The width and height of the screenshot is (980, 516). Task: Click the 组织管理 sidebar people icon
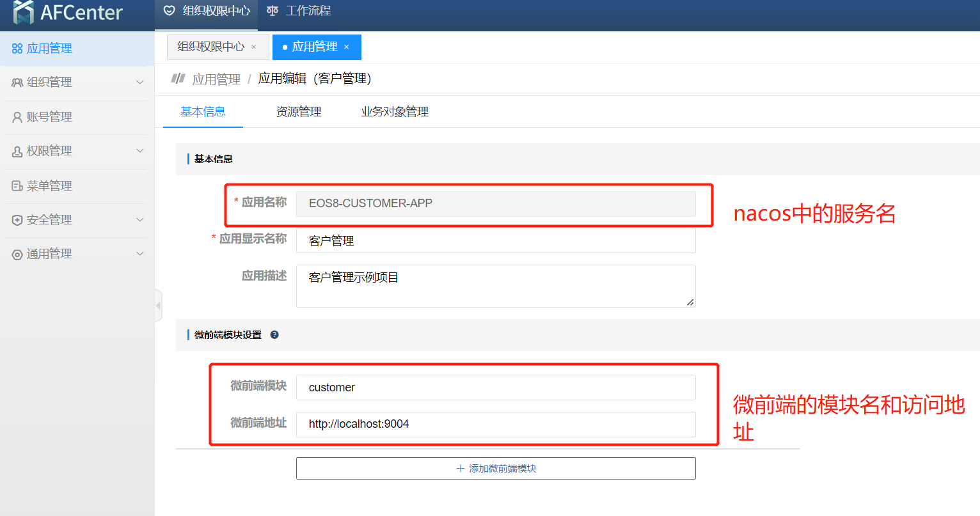click(x=17, y=82)
